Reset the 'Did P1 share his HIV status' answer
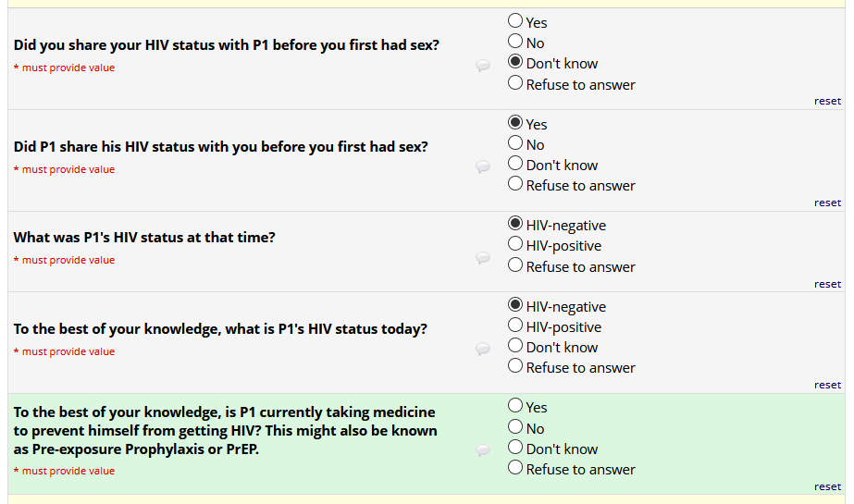The height and width of the screenshot is (504, 854). click(827, 203)
